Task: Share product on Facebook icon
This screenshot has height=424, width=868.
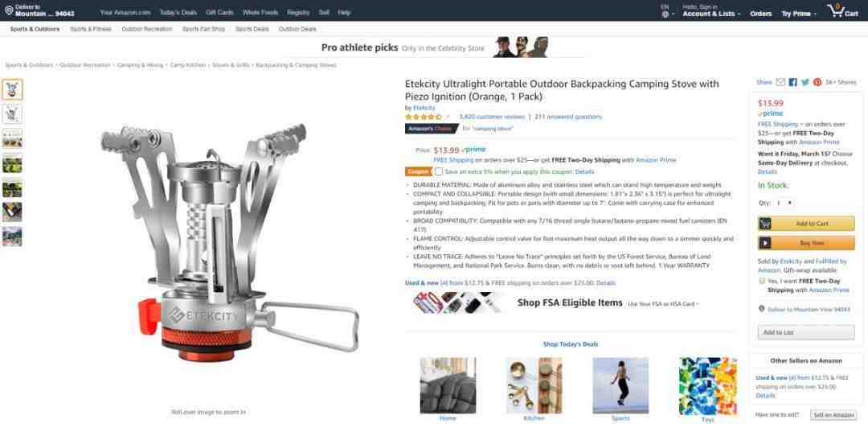Action: click(x=792, y=82)
